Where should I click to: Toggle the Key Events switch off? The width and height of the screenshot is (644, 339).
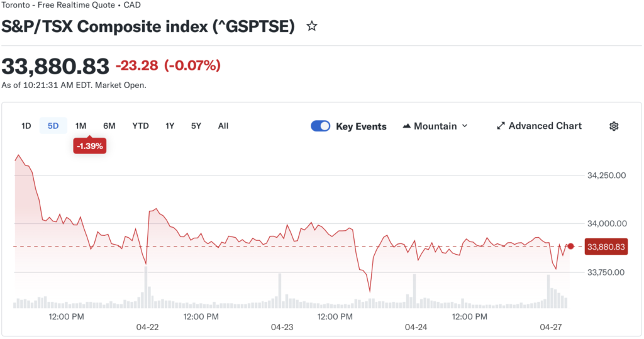coord(321,126)
